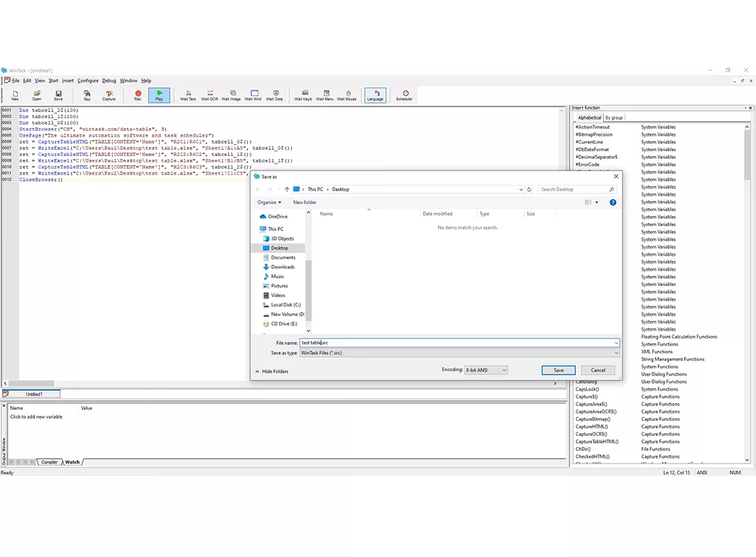Expand the address bar path dropdown
The image size is (756, 557).
click(x=521, y=190)
